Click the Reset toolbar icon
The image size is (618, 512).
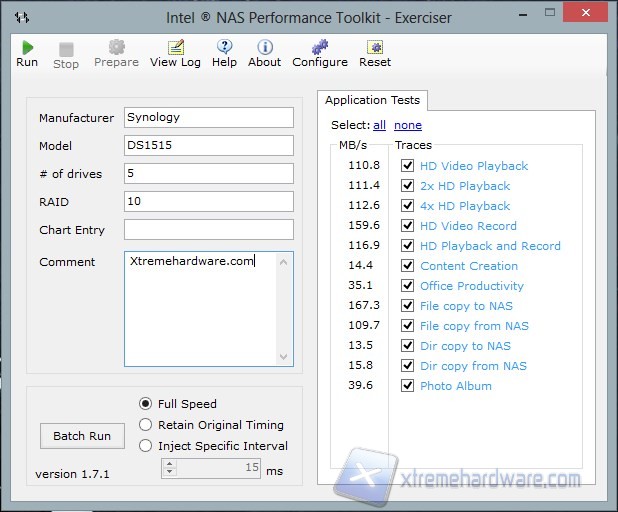point(375,47)
